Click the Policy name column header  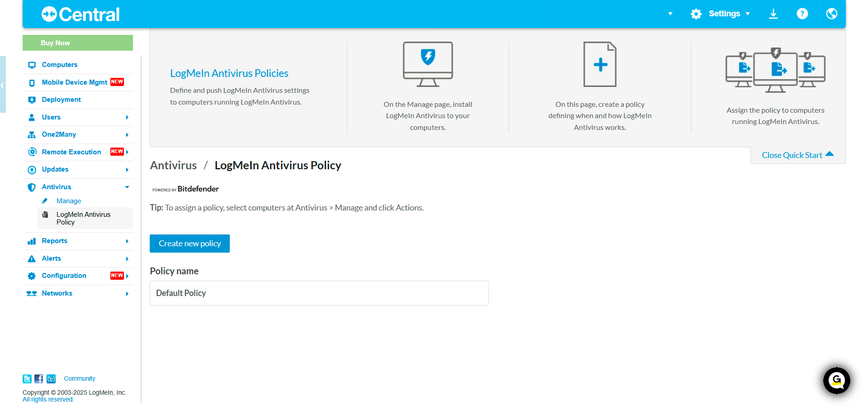(x=174, y=271)
